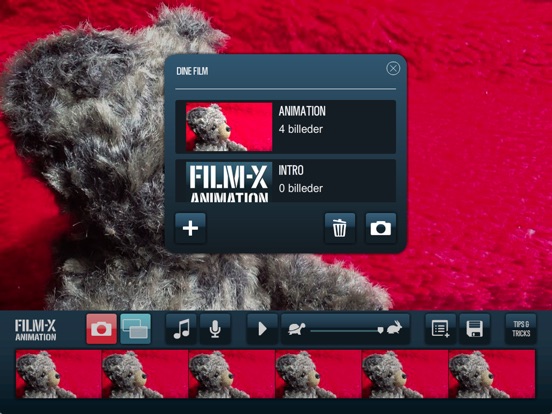
Task: Click the FILM-X Animation logo
Action: [35, 330]
